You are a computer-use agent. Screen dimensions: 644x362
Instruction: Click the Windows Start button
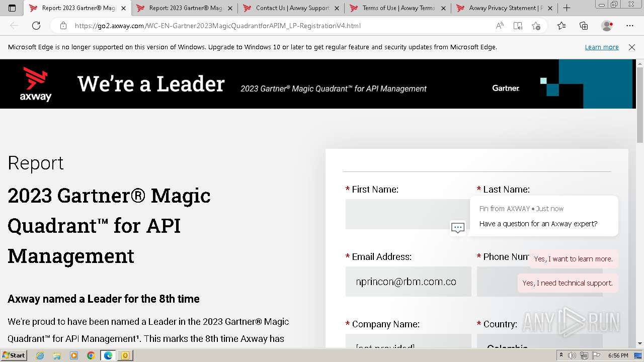coord(14,355)
